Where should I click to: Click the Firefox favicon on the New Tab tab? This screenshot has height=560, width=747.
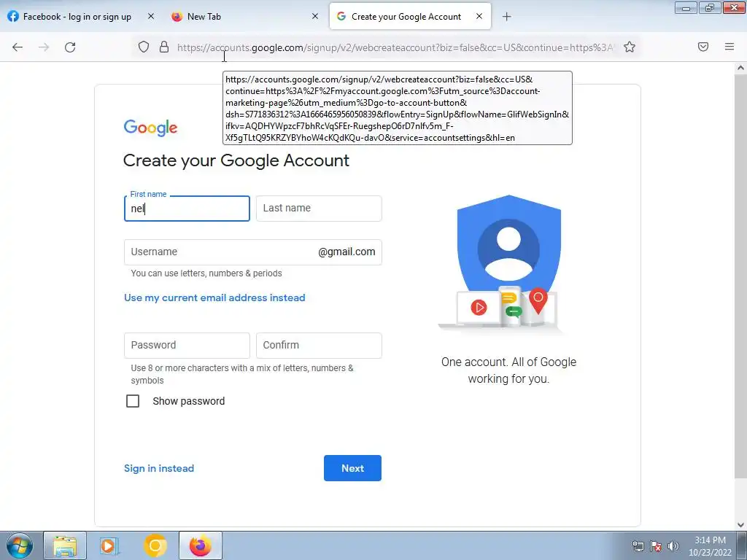pos(177,16)
